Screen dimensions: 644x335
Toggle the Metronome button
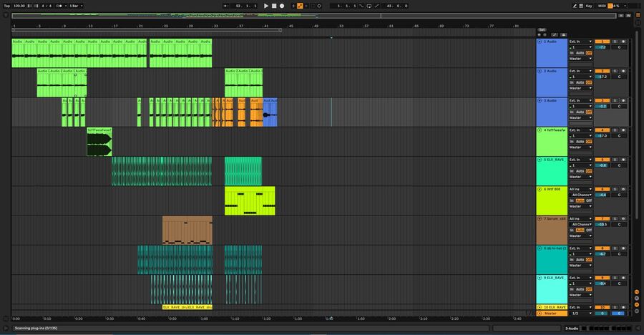pyautogui.click(x=59, y=6)
